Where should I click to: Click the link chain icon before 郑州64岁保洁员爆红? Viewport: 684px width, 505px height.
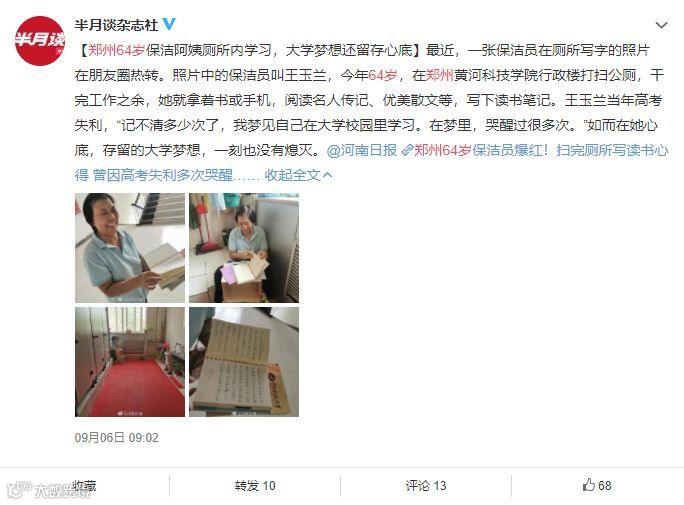coord(407,150)
